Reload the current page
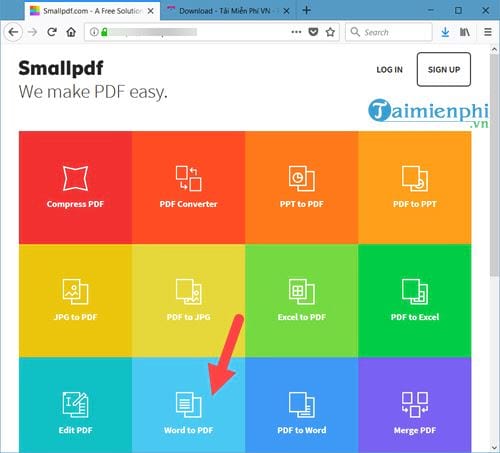 coord(52,32)
